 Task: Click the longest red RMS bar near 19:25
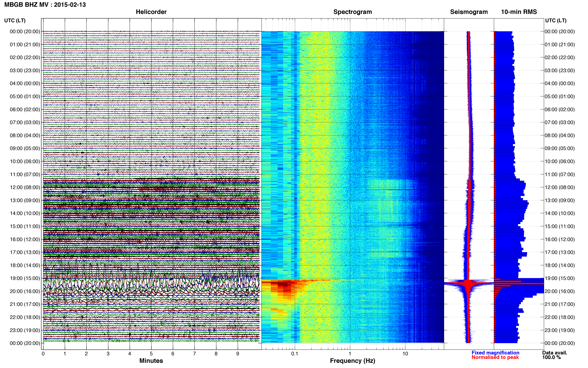click(x=519, y=284)
